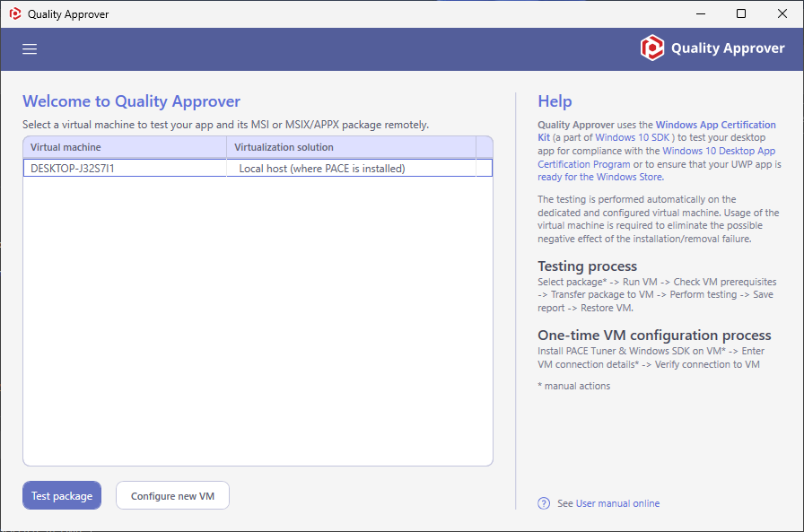Click the Virtualization solution column header
Viewport: 804px width, 532px height.
pyautogui.click(x=351, y=147)
